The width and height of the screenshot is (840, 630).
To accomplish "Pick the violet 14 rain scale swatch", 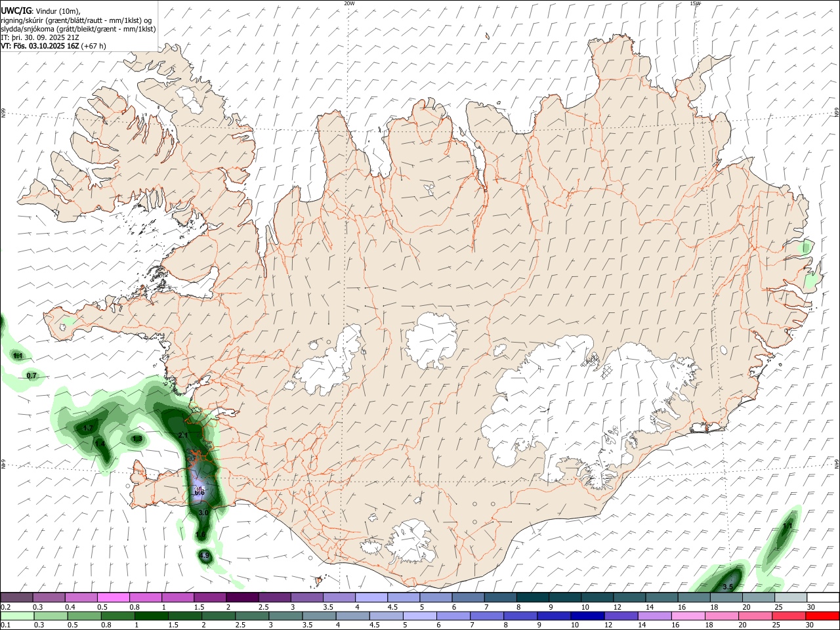I will (x=654, y=616).
